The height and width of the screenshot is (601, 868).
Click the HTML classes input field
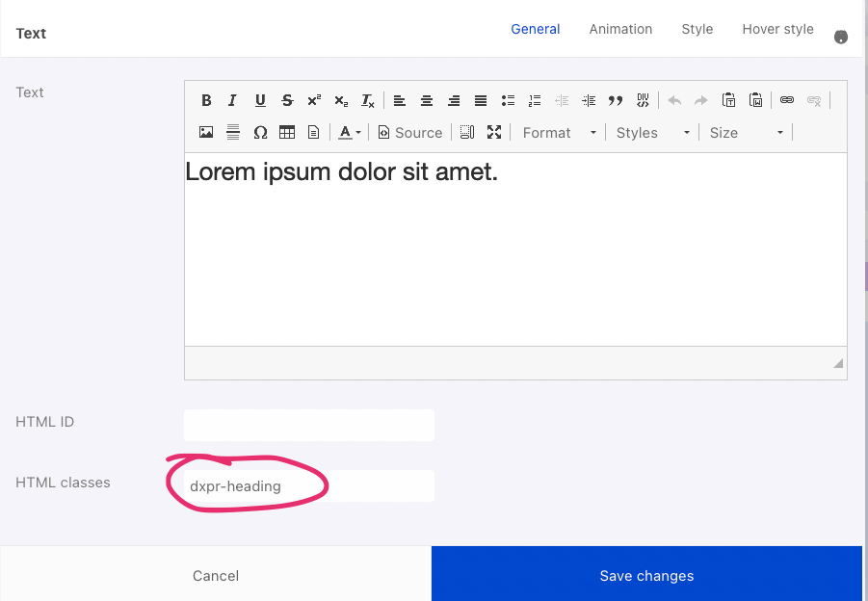(x=309, y=485)
